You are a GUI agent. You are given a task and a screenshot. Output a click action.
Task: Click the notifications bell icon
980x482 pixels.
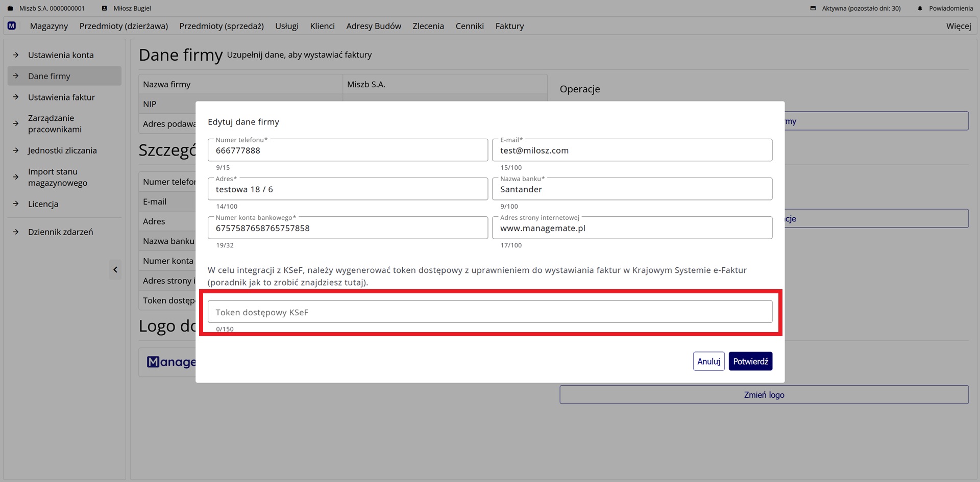point(920,8)
